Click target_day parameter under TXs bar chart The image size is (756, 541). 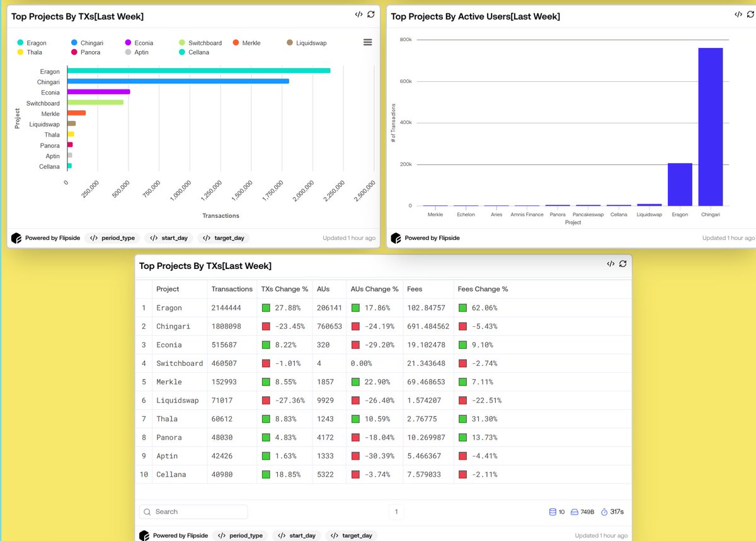[224, 238]
